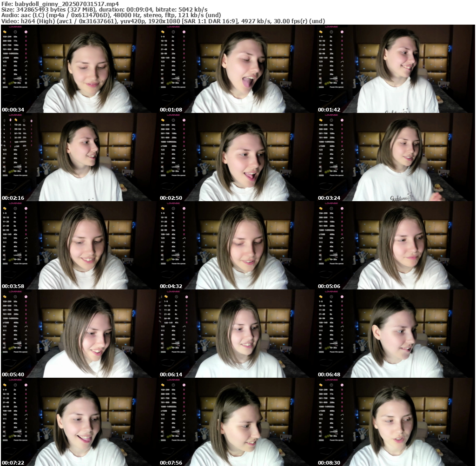Click the clock icon in the 00:03:58 frame

point(15,209)
